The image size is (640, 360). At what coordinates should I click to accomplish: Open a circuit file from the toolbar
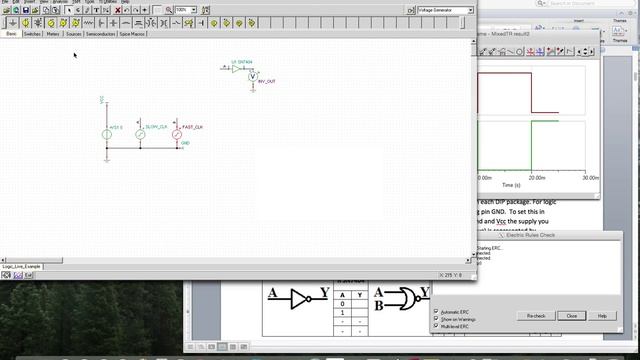point(7,10)
